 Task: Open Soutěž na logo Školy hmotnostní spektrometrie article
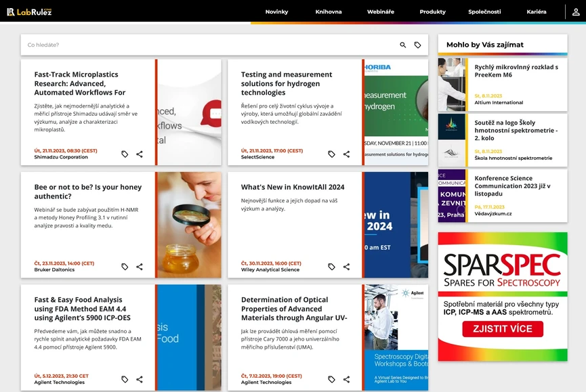coord(516,130)
